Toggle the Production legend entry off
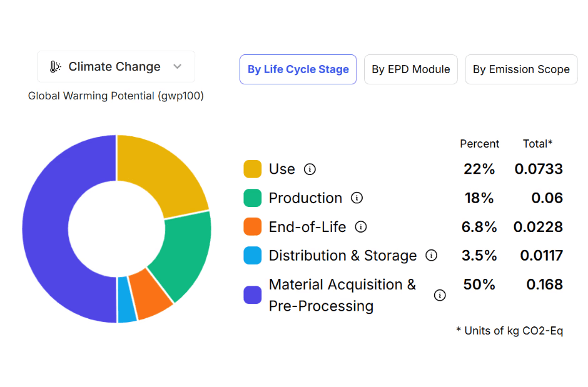The width and height of the screenshot is (588, 387). 305,198
